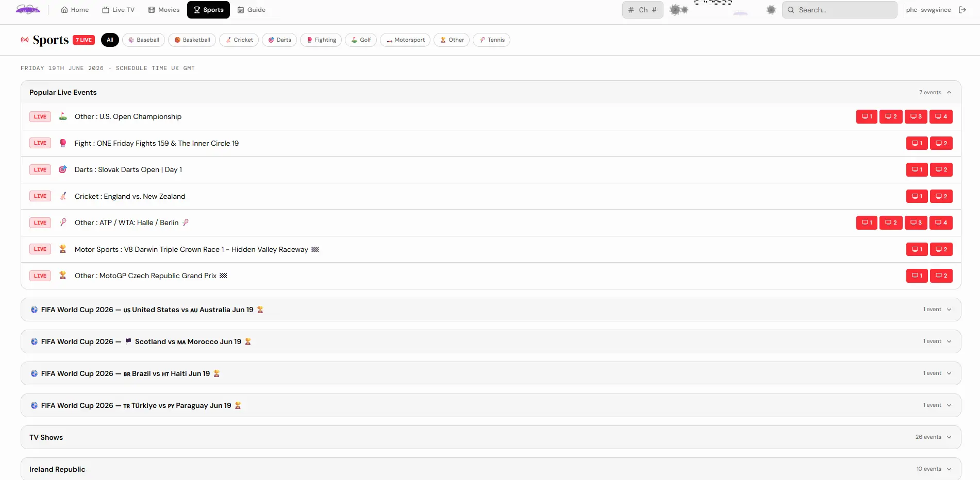The width and height of the screenshot is (980, 480).
Task: Open the phc-svwgvince account name
Action: point(928,10)
